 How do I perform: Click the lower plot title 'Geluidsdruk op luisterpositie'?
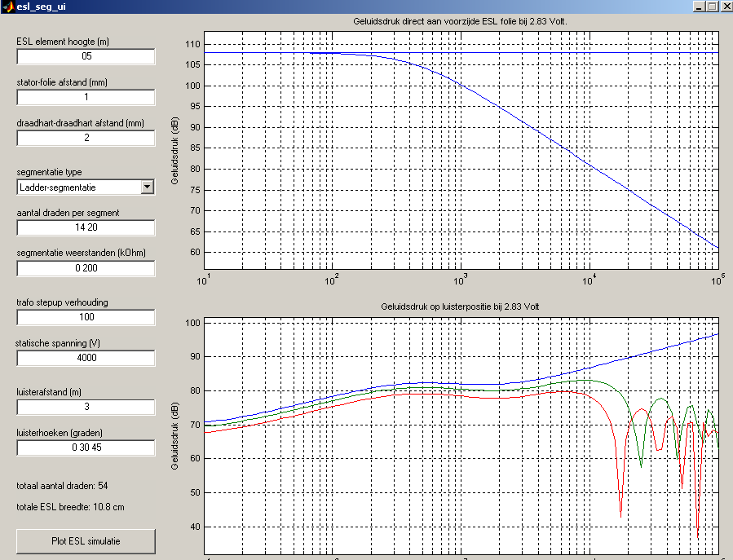coord(460,306)
